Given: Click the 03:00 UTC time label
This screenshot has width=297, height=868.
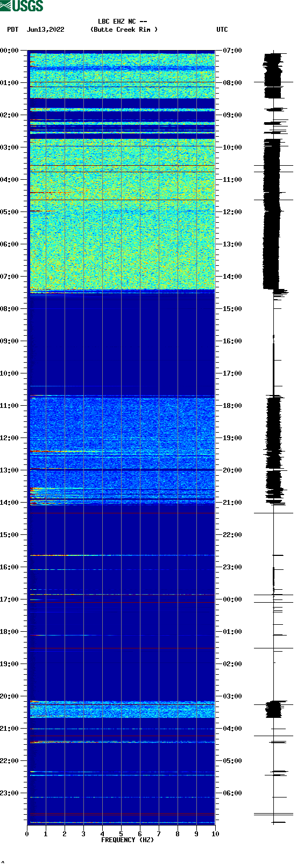Looking at the screenshot, I should pyautogui.click(x=232, y=696).
